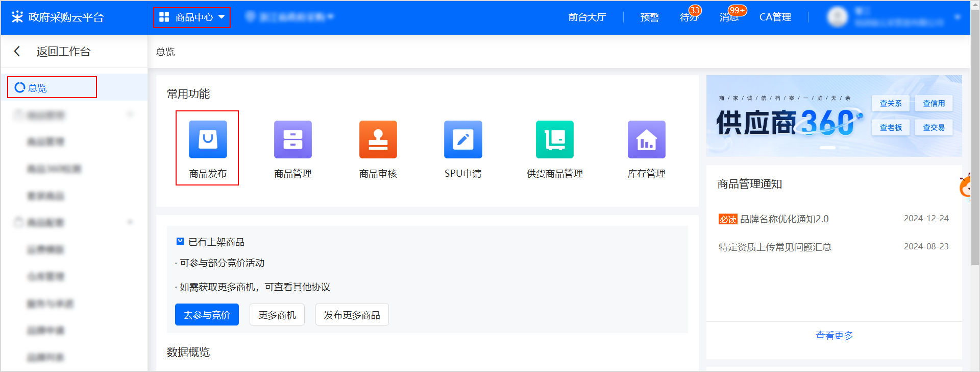Open the 商品审核 stamp icon

(x=378, y=139)
